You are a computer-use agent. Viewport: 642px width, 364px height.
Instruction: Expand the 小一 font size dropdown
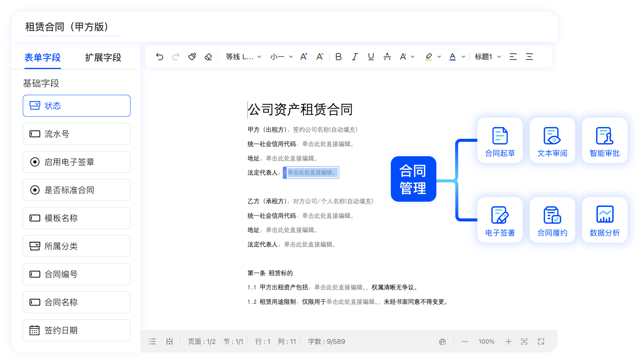pyautogui.click(x=281, y=57)
